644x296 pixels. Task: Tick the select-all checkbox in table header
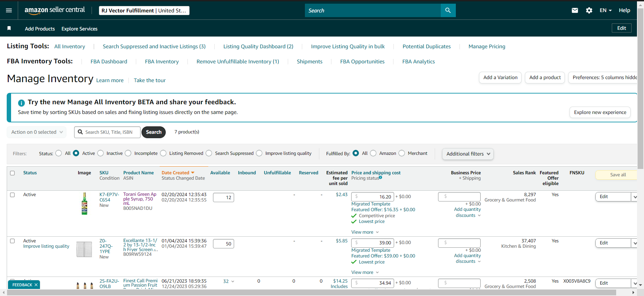point(12,173)
